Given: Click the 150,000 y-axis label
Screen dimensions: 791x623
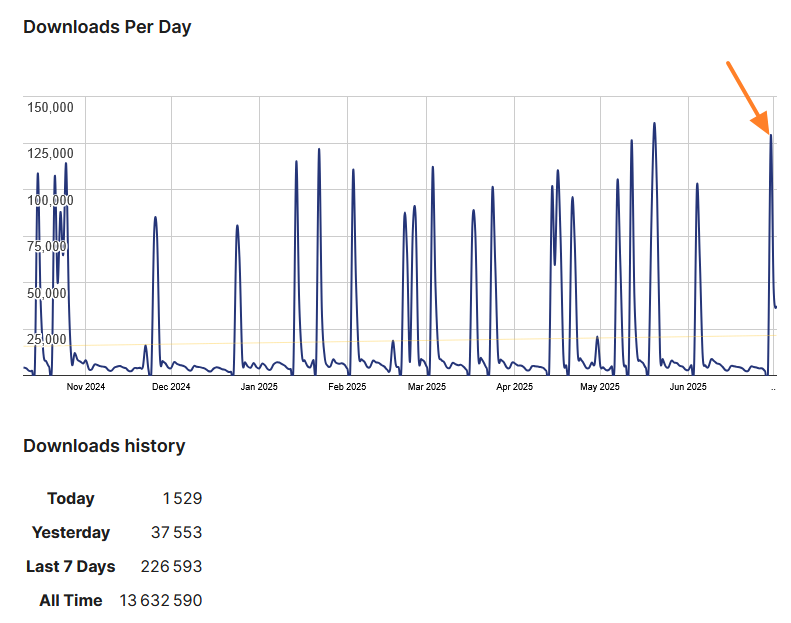Looking at the screenshot, I should pos(50,107).
